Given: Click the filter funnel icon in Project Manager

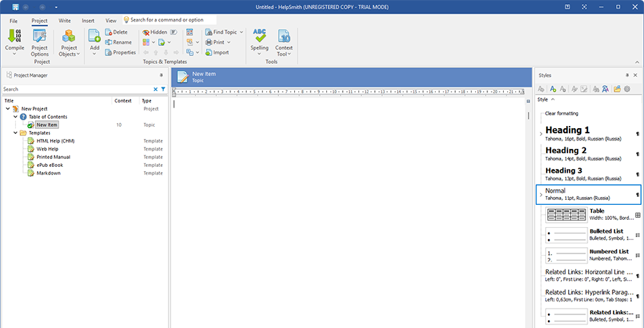Looking at the screenshot, I should pyautogui.click(x=163, y=90).
